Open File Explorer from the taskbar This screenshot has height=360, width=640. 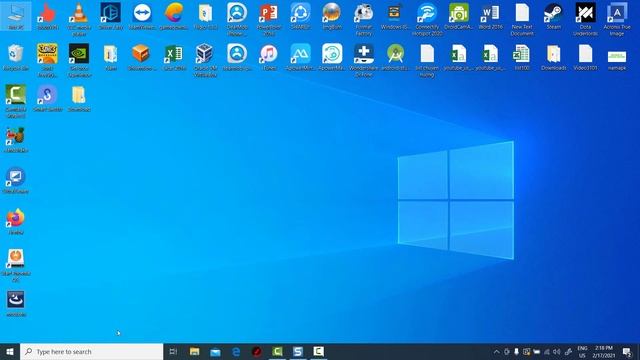[194, 351]
